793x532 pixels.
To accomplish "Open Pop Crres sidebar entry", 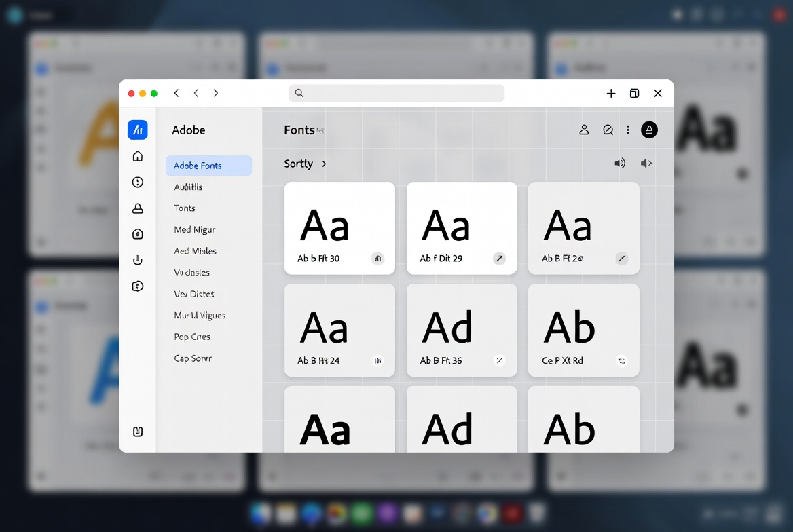I will coord(192,337).
